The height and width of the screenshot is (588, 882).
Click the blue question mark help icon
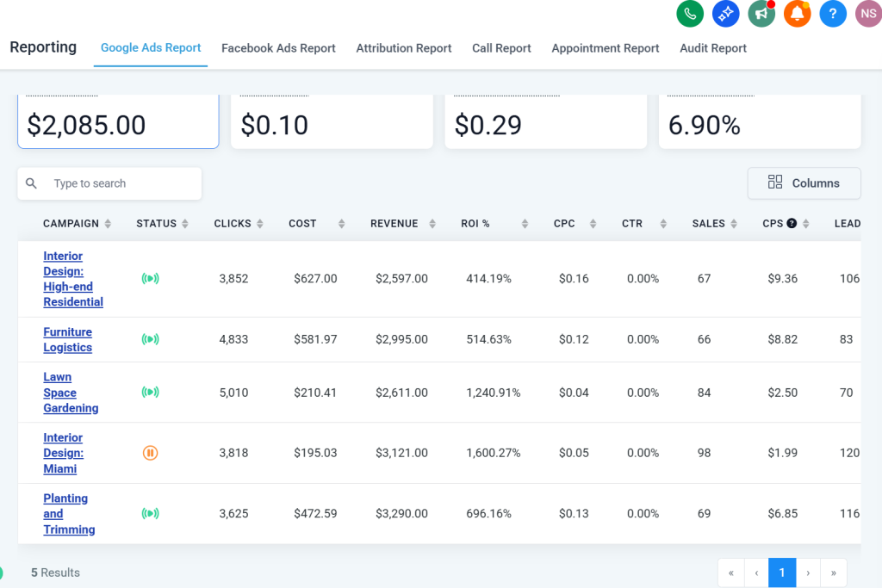tap(833, 14)
